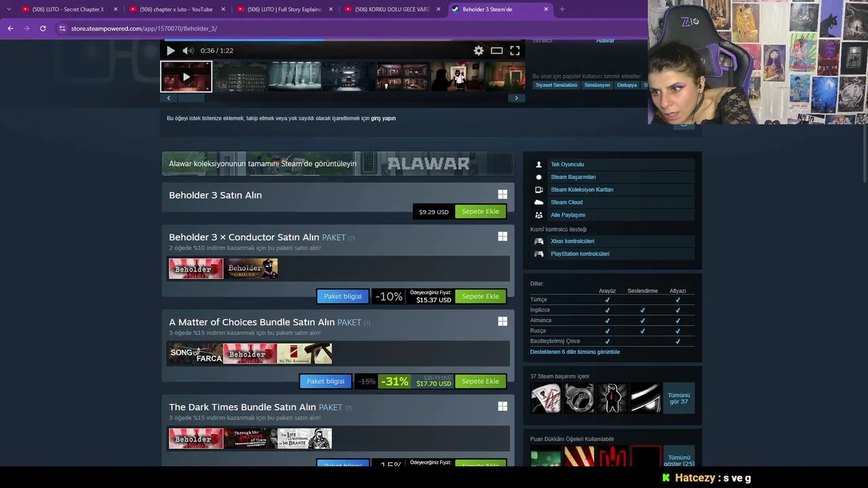Play the Beholder 3 trailer video
Screen dimensions: 868x488
click(170, 51)
